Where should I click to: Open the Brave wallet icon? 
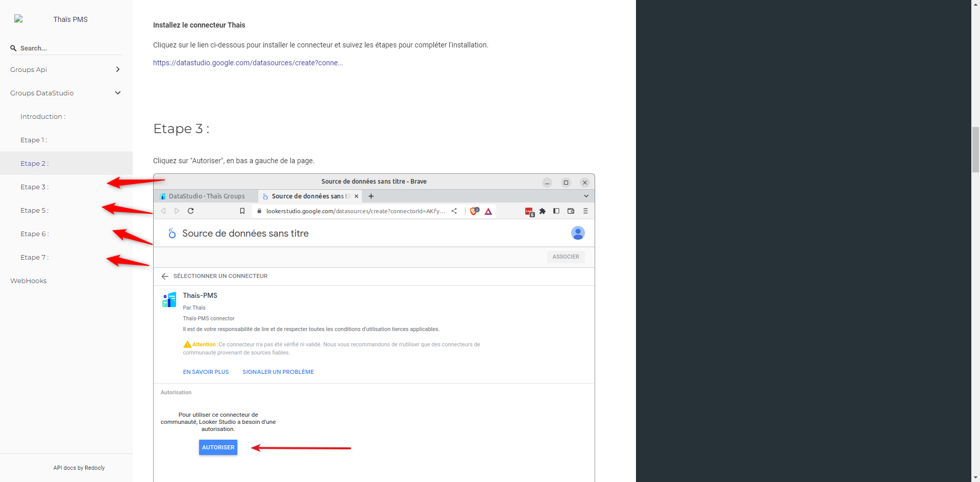click(571, 211)
